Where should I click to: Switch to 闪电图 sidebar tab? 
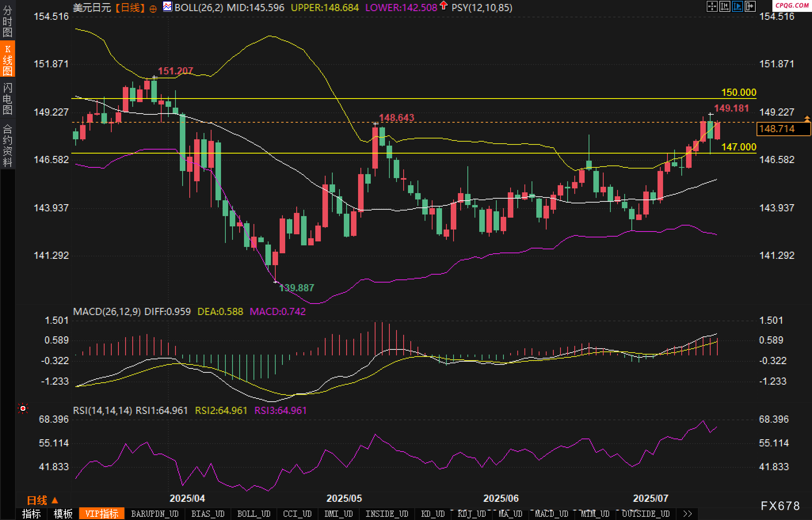pos(8,99)
